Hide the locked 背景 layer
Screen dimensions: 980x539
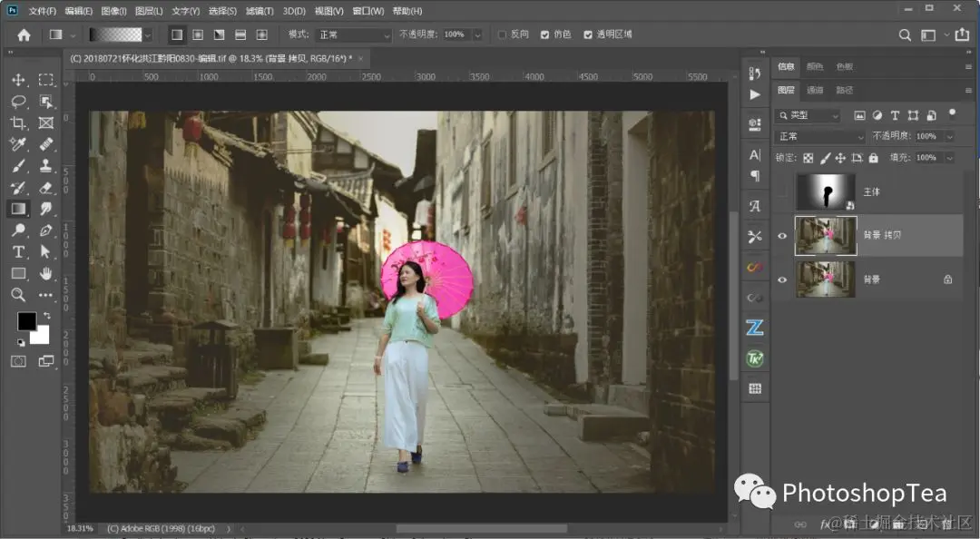pyautogui.click(x=782, y=279)
